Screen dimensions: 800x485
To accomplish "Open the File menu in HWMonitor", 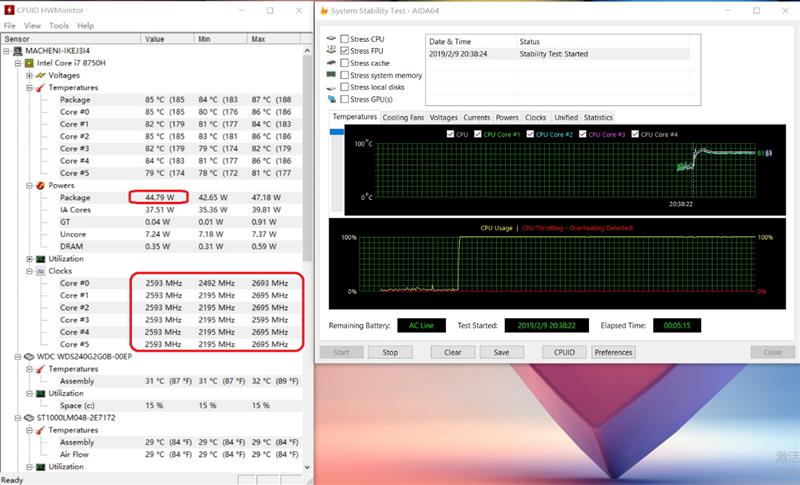I will pos(10,25).
